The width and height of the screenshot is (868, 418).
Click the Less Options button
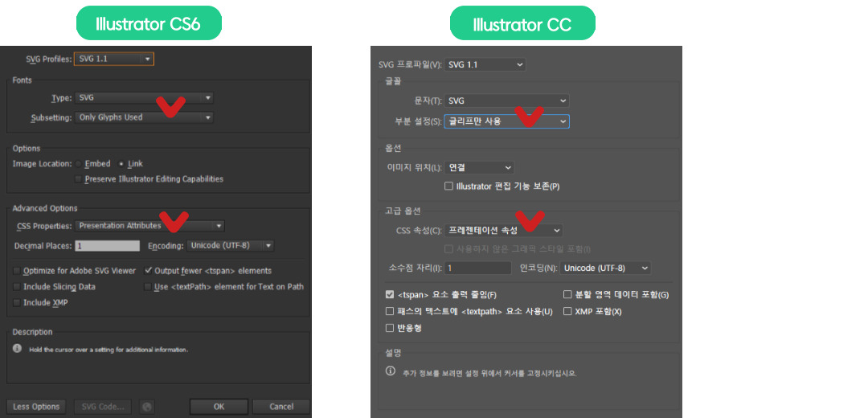37,407
